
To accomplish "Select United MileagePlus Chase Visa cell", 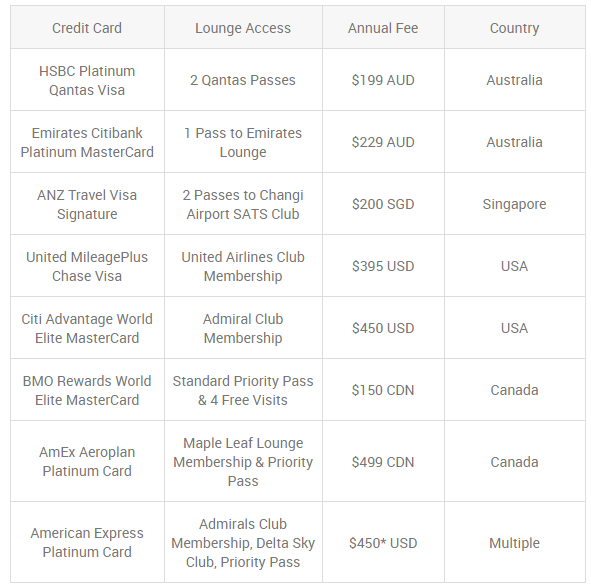I will [x=87, y=266].
